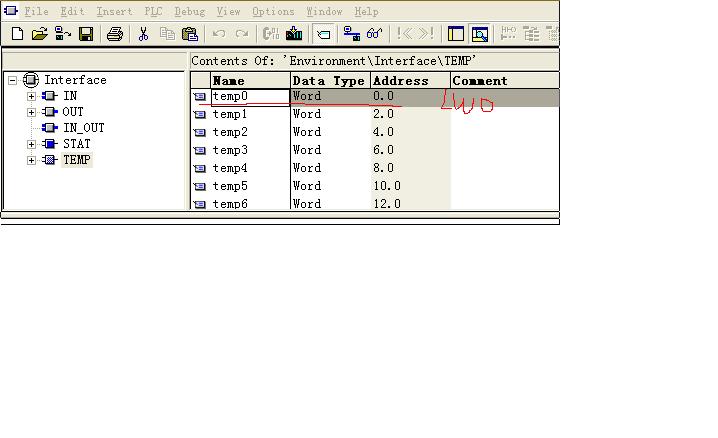The image size is (718, 438).
Task: Open the Window menu
Action: pyautogui.click(x=324, y=11)
